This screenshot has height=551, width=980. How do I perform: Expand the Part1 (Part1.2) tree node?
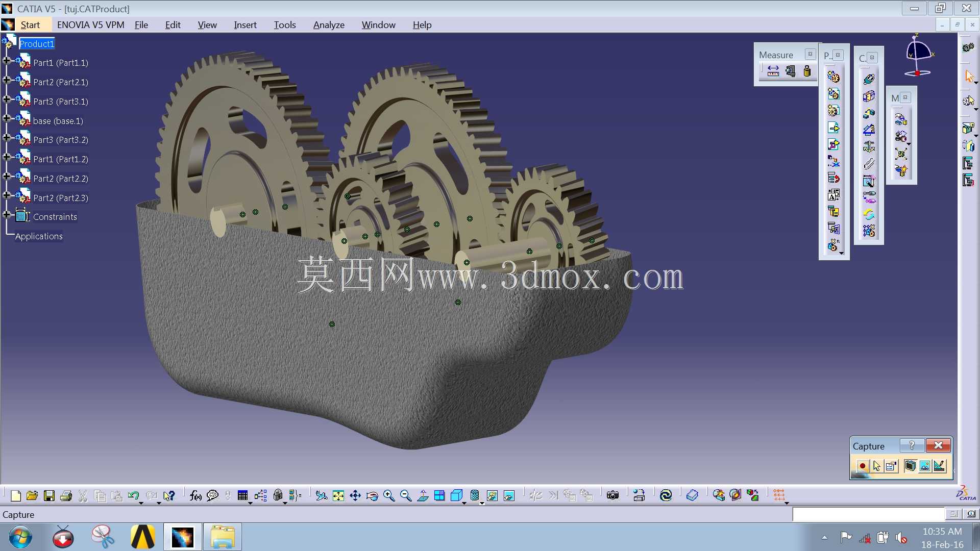(6, 157)
